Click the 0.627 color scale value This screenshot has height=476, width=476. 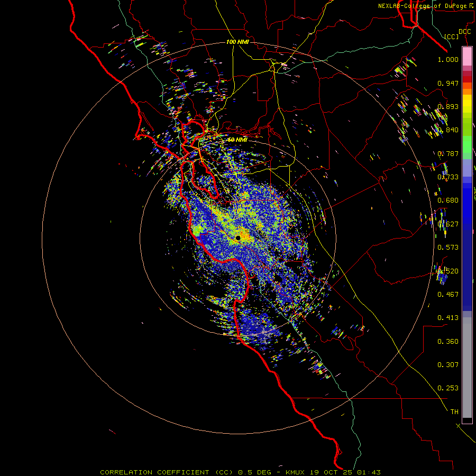(x=448, y=224)
